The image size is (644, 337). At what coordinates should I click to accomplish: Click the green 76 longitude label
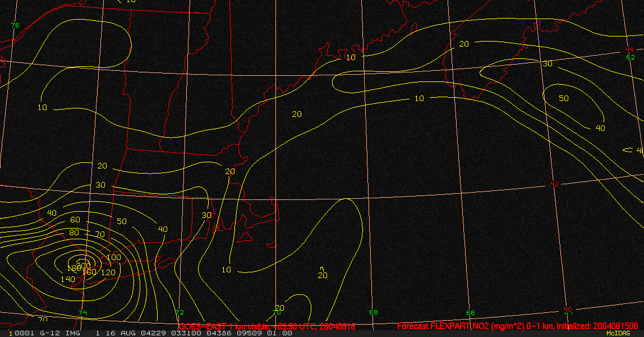[x=15, y=25]
